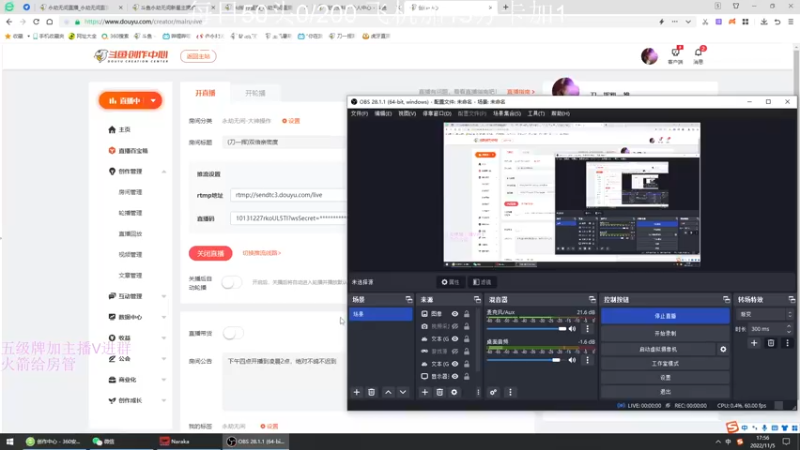Open the OBS Tools menu
The height and width of the screenshot is (450, 800).
pos(536,113)
